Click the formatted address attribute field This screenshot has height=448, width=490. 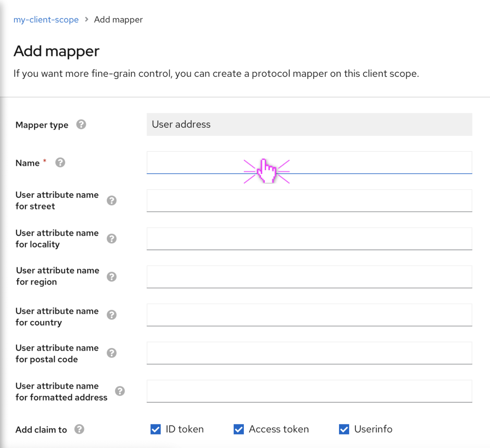click(309, 391)
